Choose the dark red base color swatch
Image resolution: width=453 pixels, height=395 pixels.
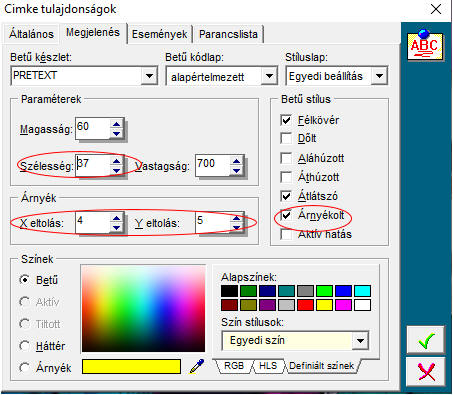coord(229,305)
